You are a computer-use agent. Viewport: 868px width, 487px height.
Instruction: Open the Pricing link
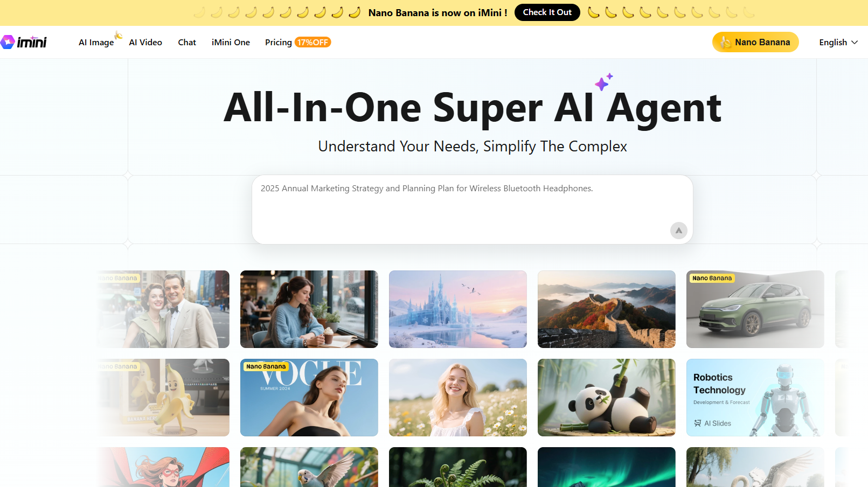(279, 43)
